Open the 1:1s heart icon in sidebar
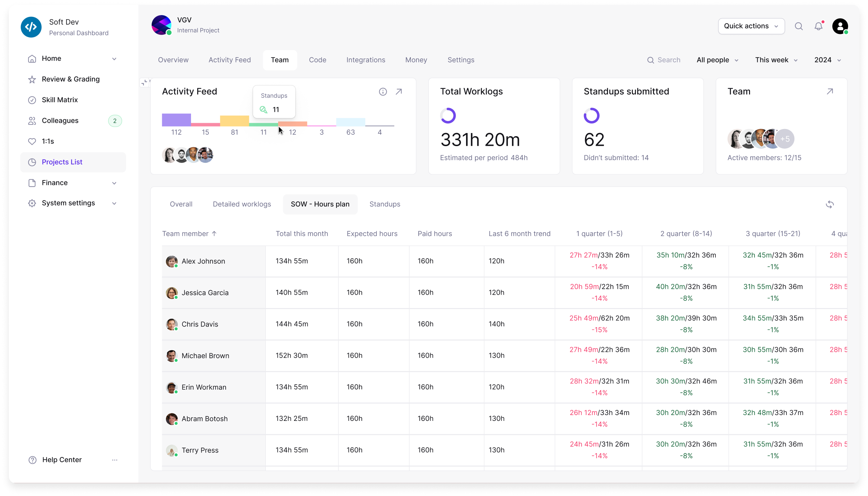 tap(32, 141)
